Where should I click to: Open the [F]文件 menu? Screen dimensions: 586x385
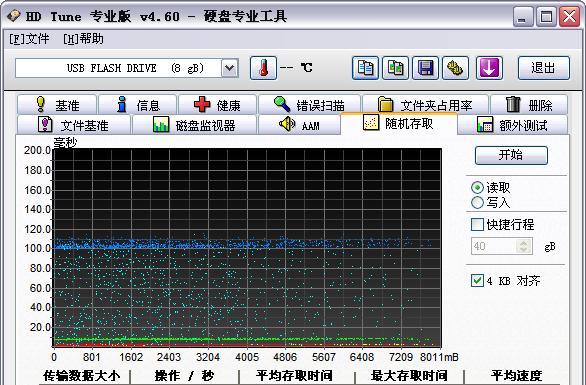tap(29, 39)
